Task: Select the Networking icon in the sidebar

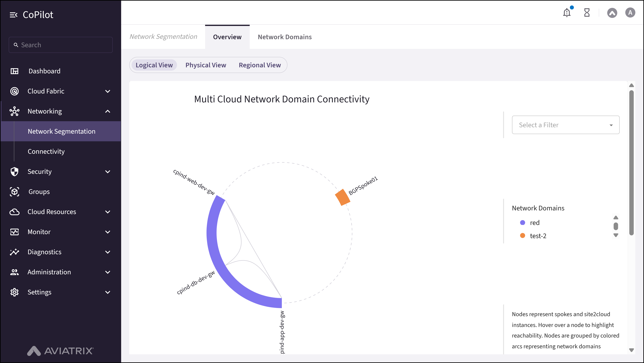Action: pos(14,111)
